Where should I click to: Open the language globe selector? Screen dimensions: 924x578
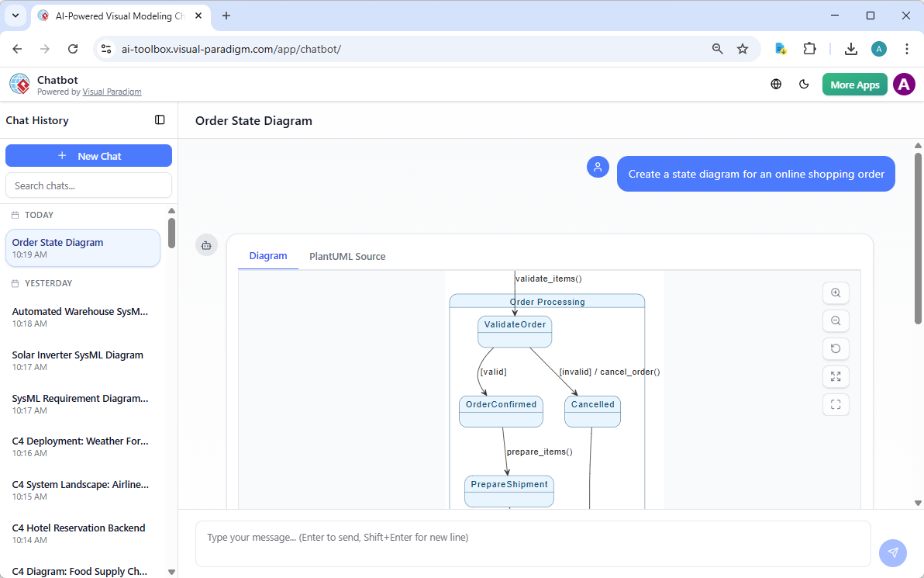[776, 84]
